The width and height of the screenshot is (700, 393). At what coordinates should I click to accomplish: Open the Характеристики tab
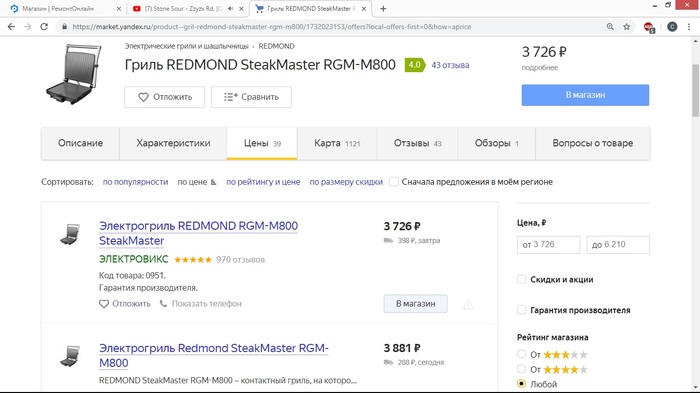173,143
